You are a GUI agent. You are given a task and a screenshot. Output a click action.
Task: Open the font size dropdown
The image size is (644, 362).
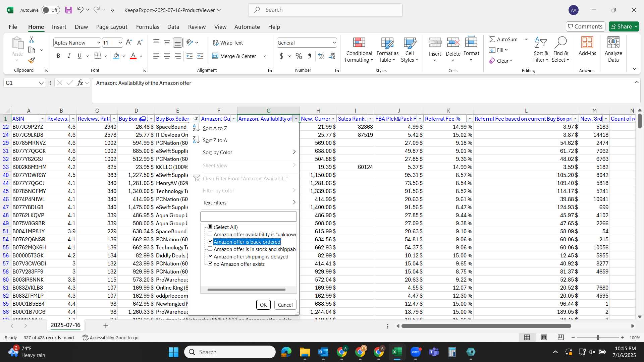[x=120, y=43]
